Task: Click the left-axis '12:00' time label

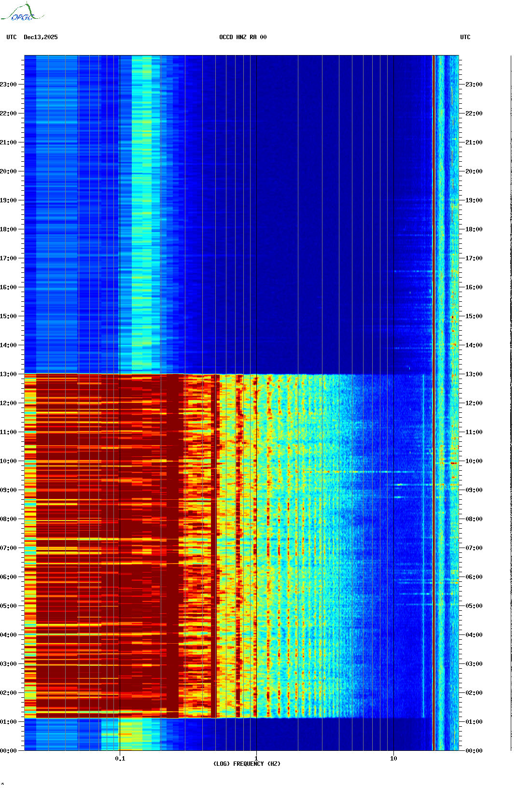Action: pyautogui.click(x=8, y=403)
